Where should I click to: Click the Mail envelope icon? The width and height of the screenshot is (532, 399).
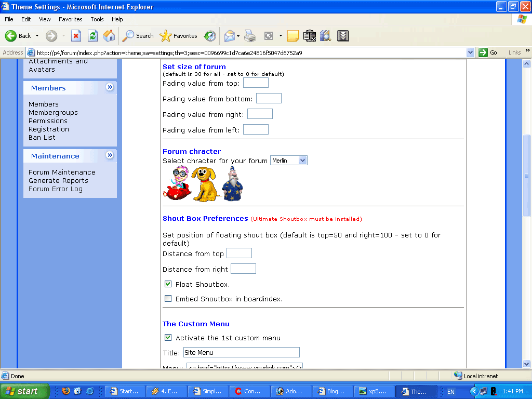coord(230,36)
